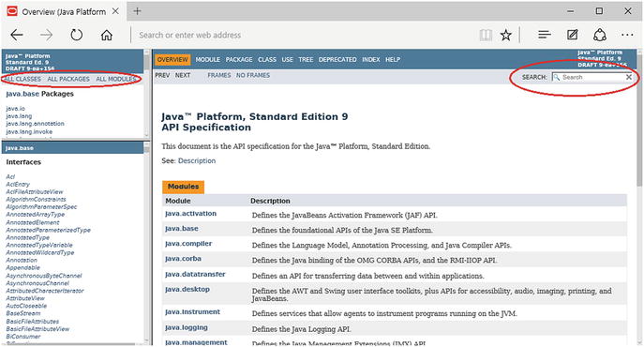Click the NO FRAMES link
This screenshot has width=644, height=347.
[x=253, y=75]
